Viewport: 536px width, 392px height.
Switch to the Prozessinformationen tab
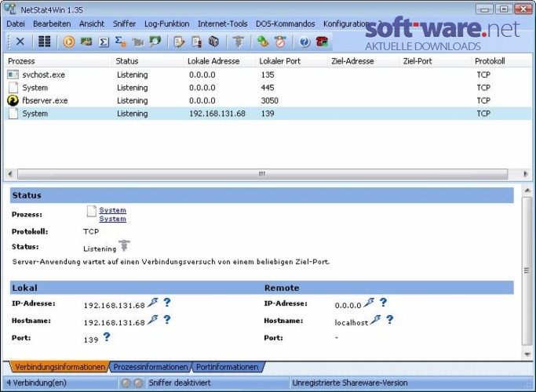151,367
